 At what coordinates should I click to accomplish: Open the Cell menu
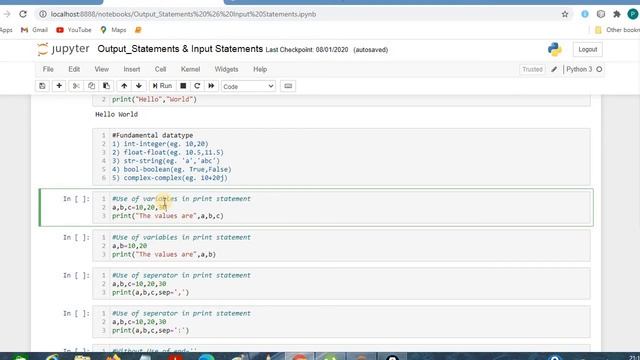coord(160,69)
